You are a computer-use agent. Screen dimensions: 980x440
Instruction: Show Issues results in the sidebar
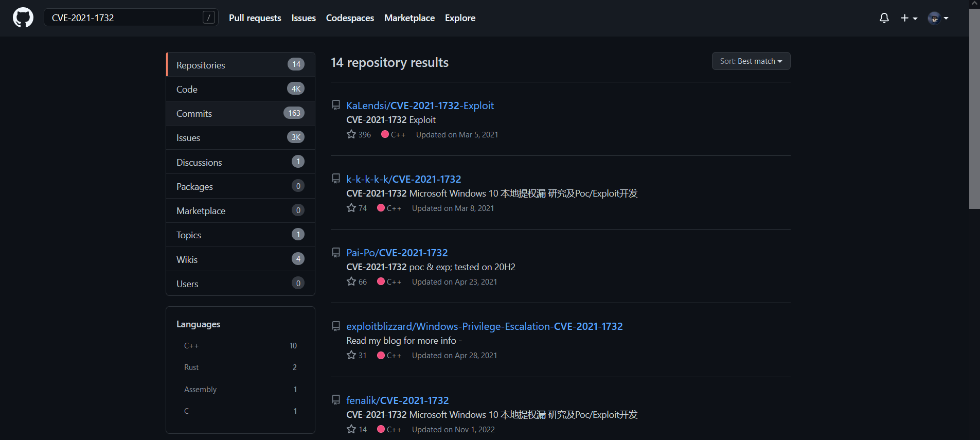[x=240, y=137]
